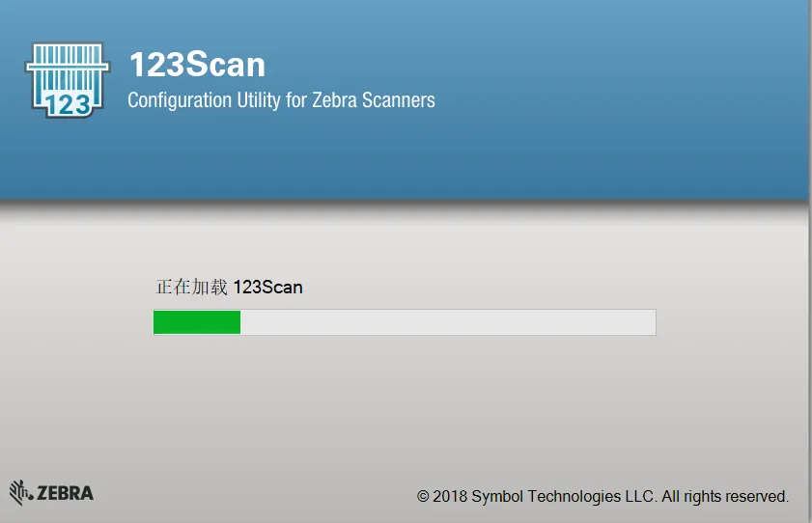Click the word "for" in the subtitle

coord(295,100)
